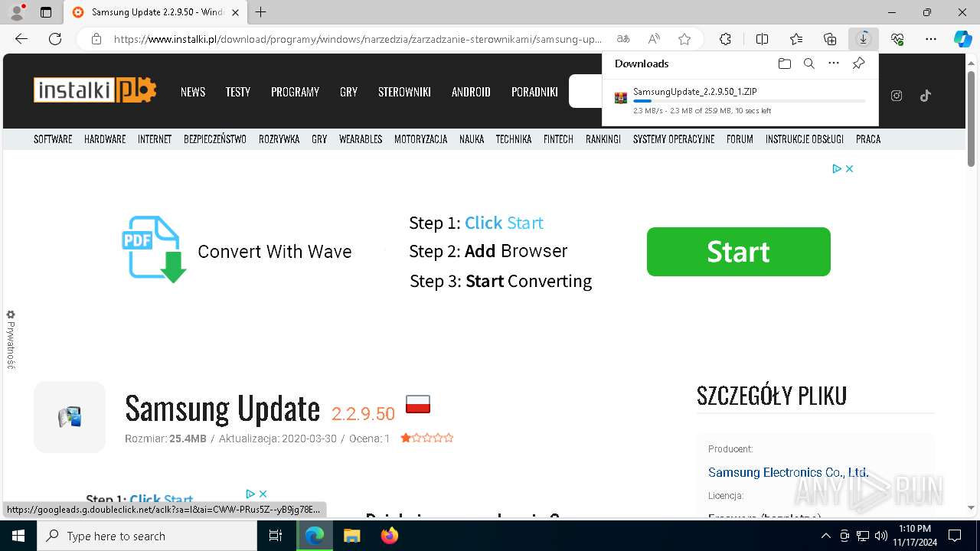
Task: Click the star rating for Samsung Update
Action: [427, 439]
